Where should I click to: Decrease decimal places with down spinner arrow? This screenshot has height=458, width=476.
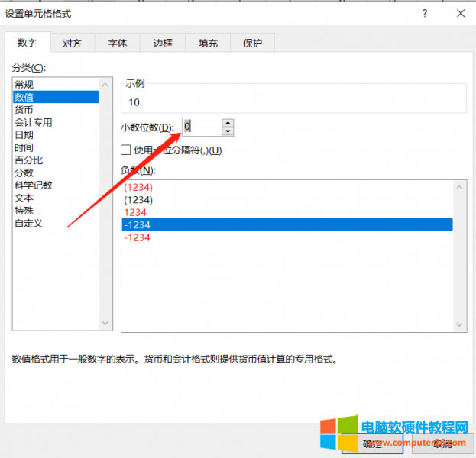[228, 131]
